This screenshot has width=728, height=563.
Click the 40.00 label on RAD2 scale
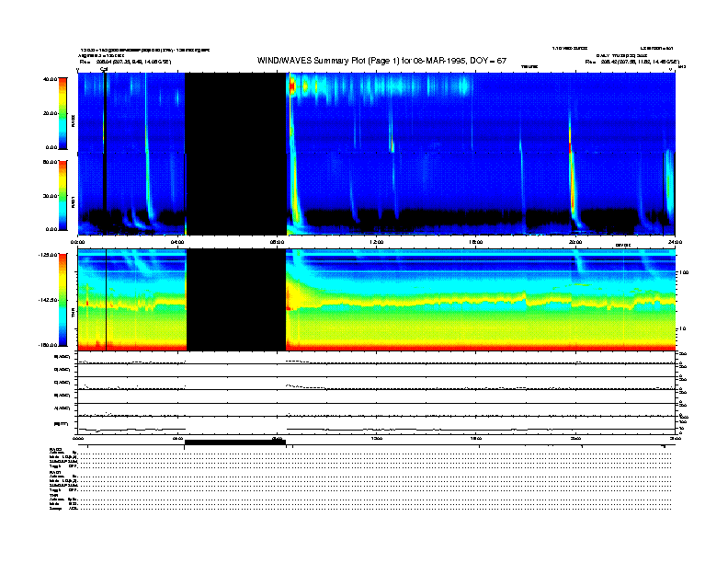(50, 79)
